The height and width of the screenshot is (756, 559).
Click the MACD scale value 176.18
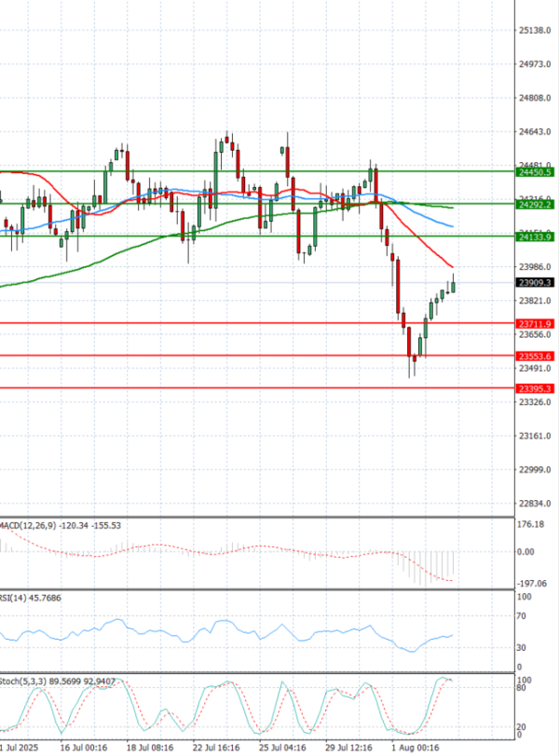530,524
